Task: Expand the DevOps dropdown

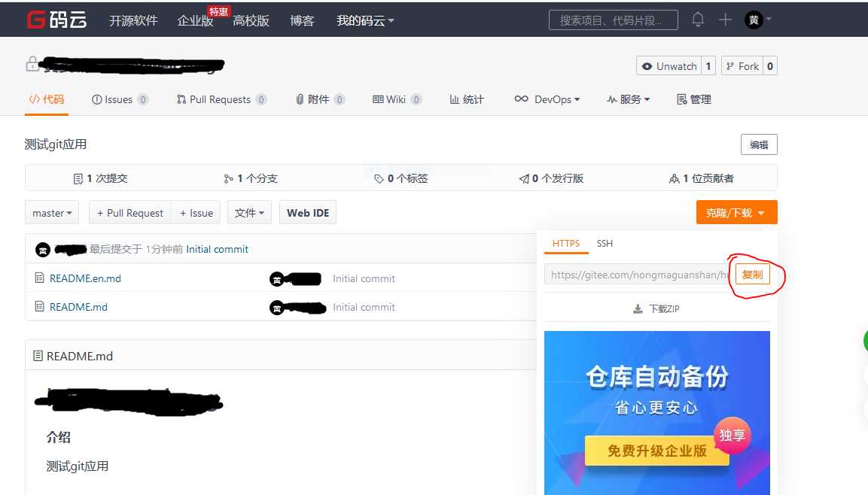Action: click(x=547, y=99)
